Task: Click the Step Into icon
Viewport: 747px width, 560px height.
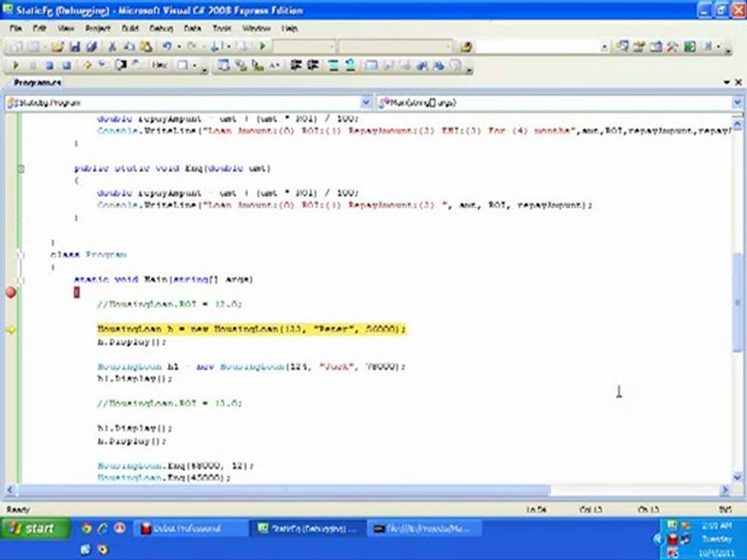Action: point(103,65)
